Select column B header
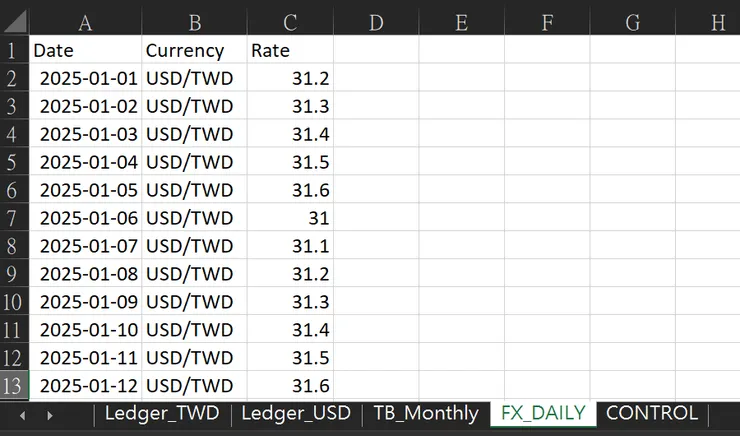740x436 pixels. pyautogui.click(x=194, y=22)
